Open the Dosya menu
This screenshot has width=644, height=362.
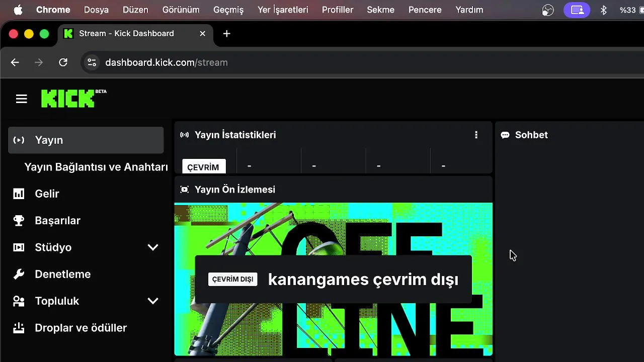point(96,10)
